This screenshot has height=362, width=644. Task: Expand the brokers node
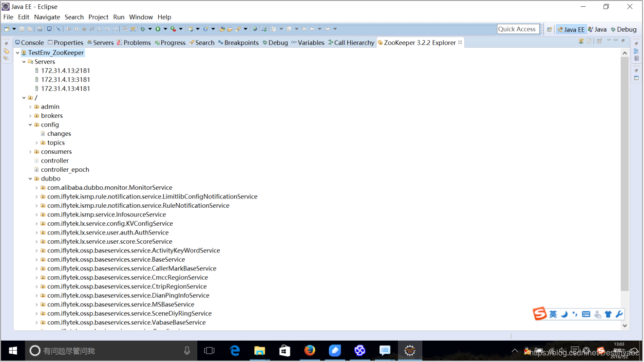pos(30,116)
